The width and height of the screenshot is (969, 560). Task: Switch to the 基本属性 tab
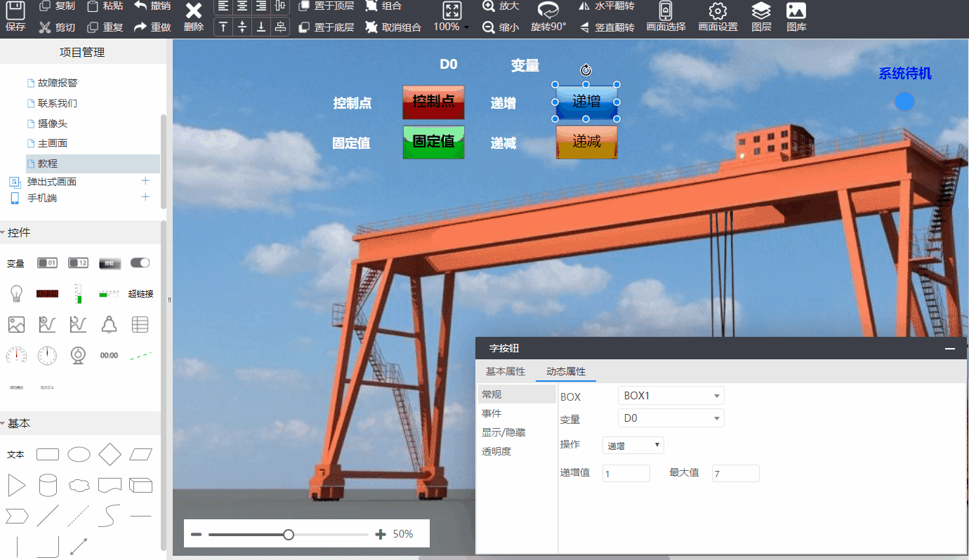tap(506, 371)
